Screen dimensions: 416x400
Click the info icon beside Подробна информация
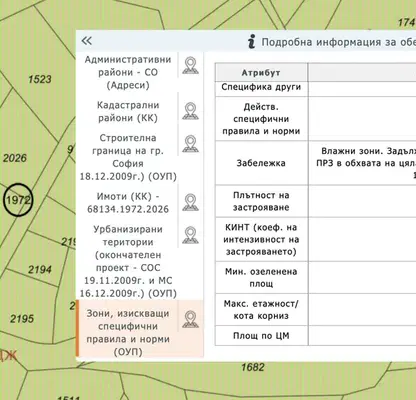pyautogui.click(x=252, y=42)
